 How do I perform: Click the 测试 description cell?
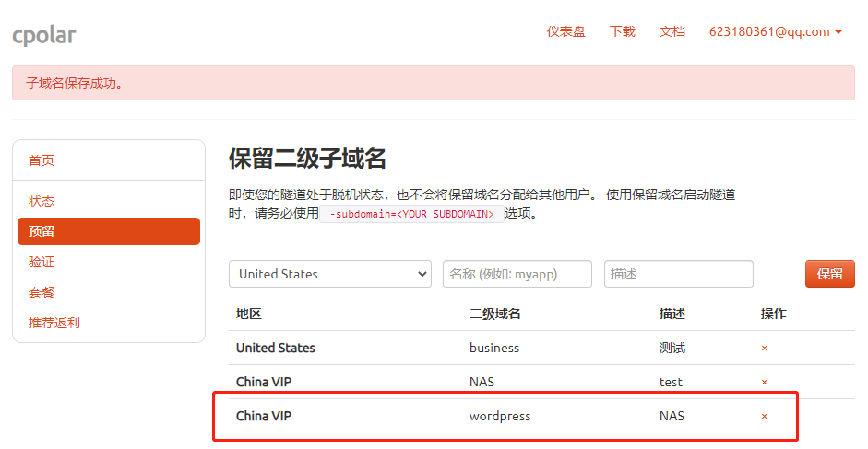[x=672, y=348]
